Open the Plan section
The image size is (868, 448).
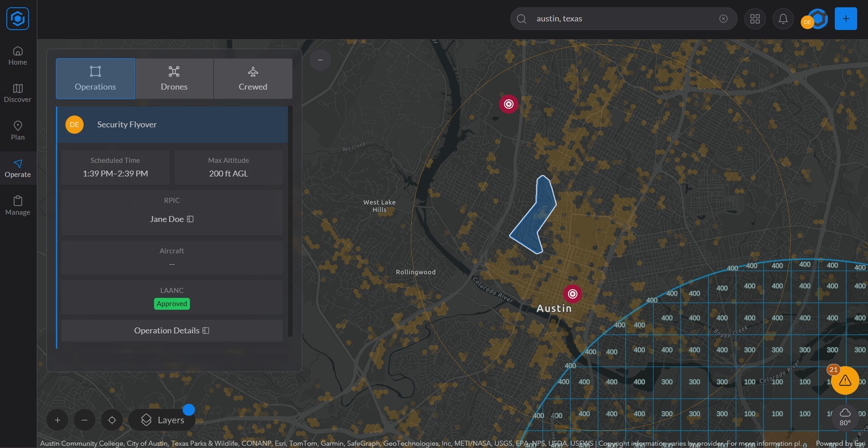pos(18,131)
